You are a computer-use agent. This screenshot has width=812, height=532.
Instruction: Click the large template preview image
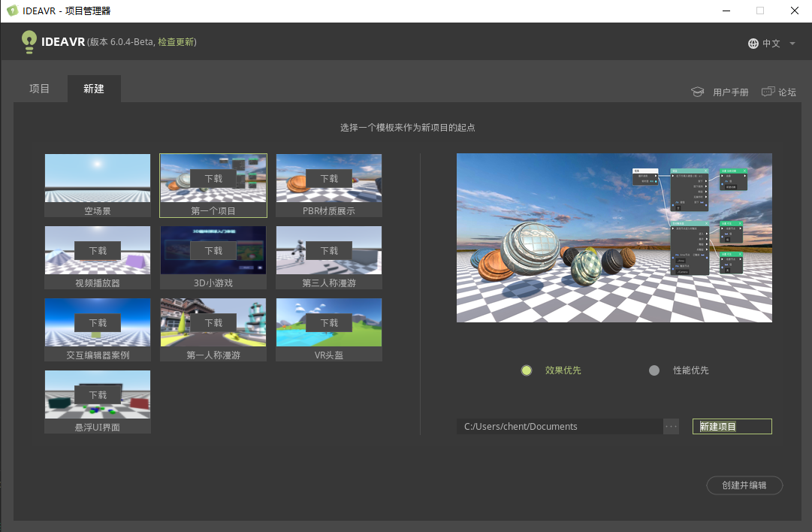(614, 237)
